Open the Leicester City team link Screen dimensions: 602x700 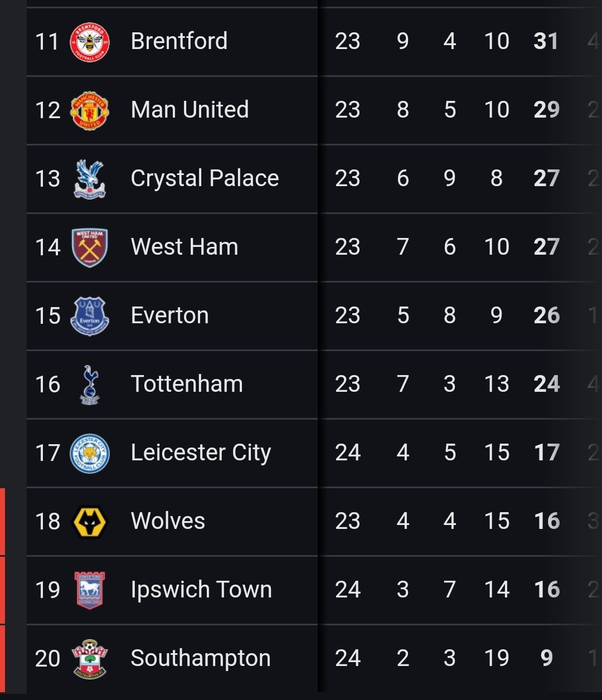[x=201, y=453]
